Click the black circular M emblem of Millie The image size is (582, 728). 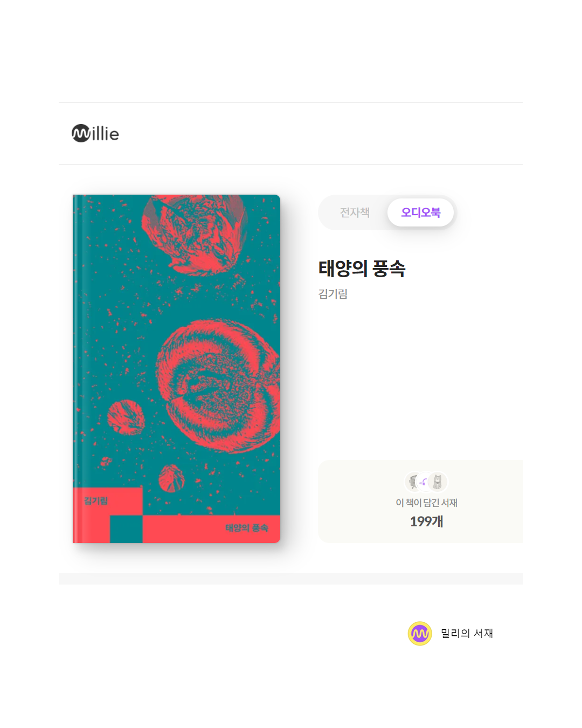(x=81, y=134)
